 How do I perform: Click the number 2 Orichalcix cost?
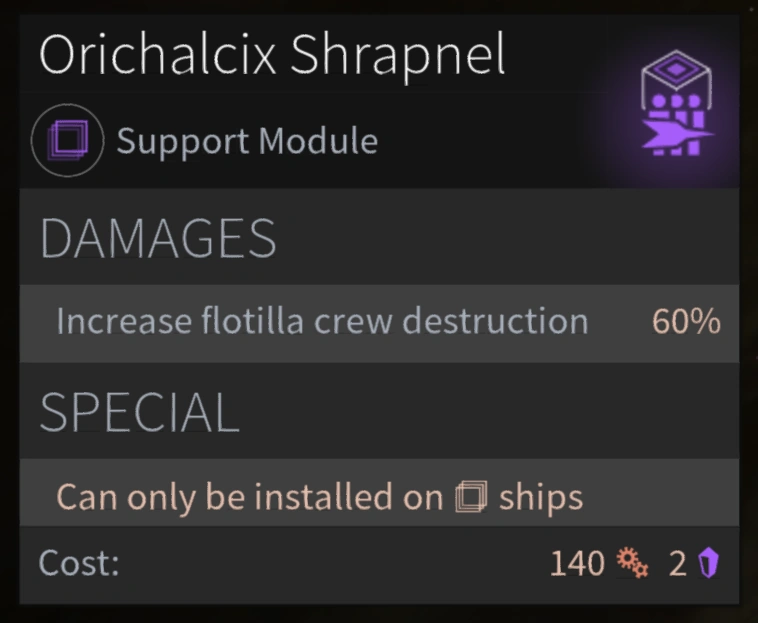[678, 564]
